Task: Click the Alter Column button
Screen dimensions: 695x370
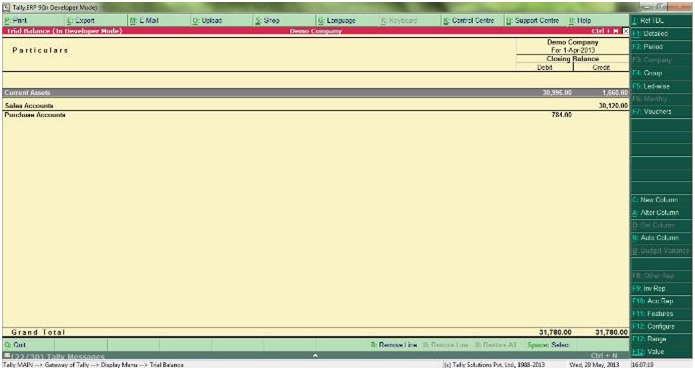Action: tap(661, 213)
